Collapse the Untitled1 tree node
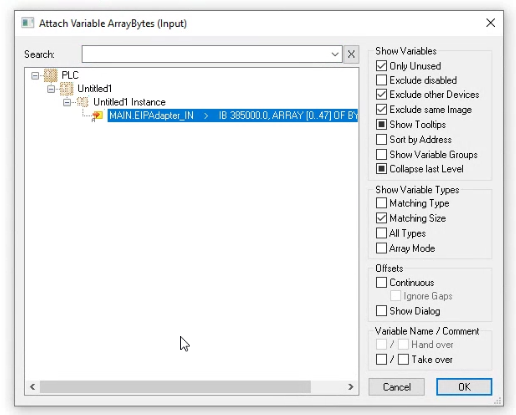 pos(51,89)
